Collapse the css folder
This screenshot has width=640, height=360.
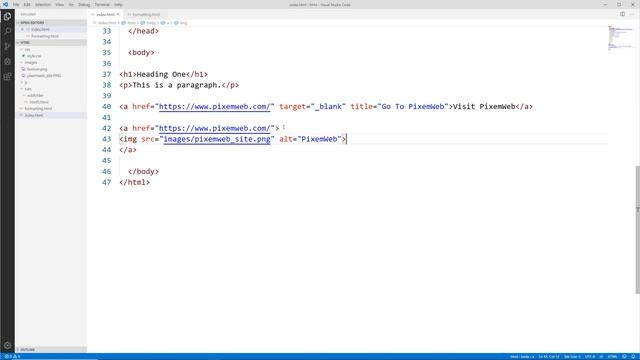pos(27,49)
